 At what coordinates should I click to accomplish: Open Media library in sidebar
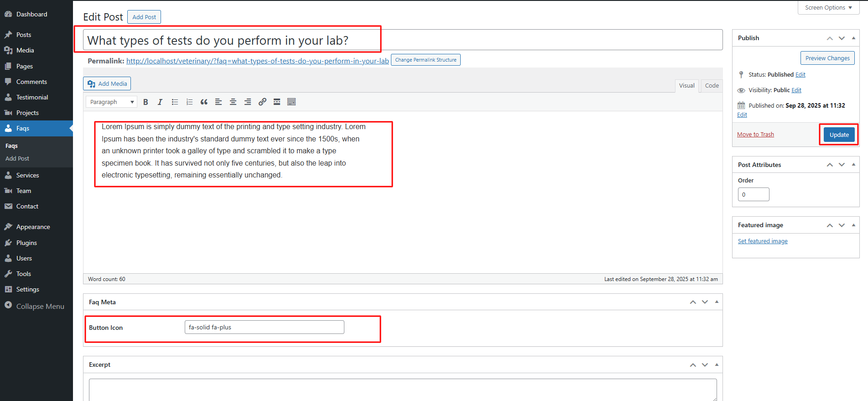(x=36, y=50)
